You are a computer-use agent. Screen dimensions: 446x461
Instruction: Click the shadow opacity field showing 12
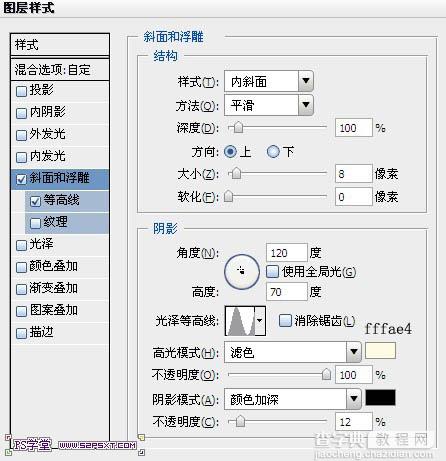tap(354, 422)
